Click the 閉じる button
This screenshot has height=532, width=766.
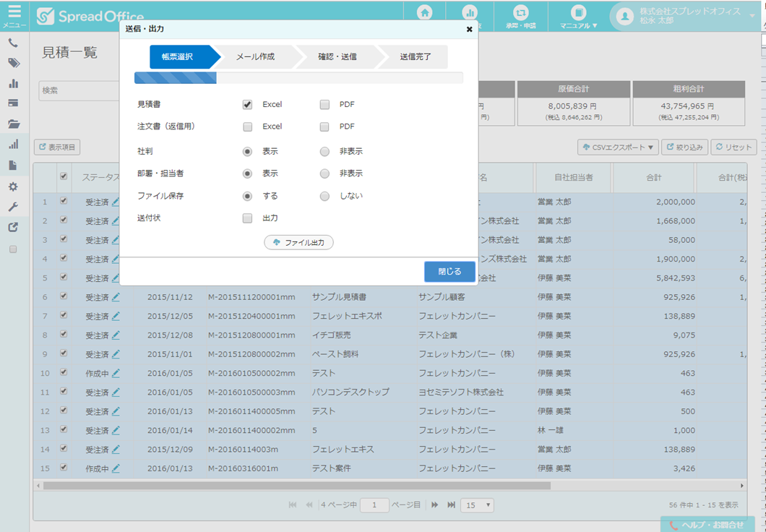pos(449,272)
